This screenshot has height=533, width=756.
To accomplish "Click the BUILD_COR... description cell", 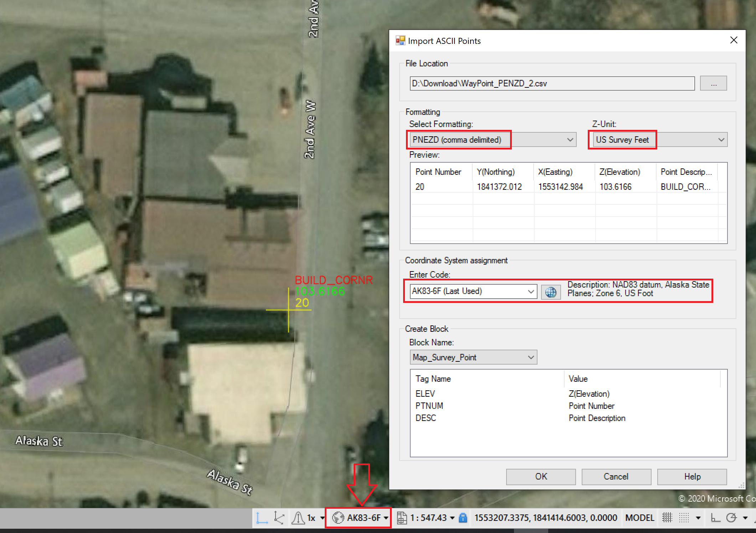I will click(x=685, y=187).
